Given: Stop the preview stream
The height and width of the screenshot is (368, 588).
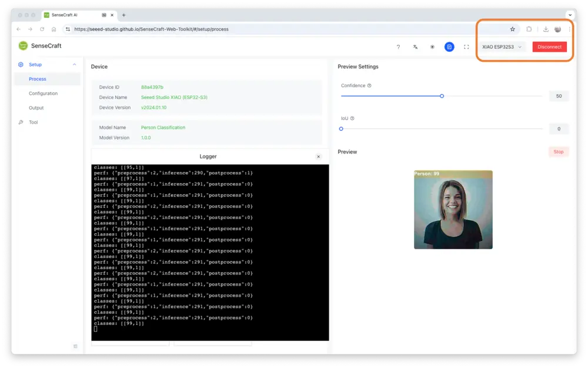Looking at the screenshot, I should (x=558, y=152).
